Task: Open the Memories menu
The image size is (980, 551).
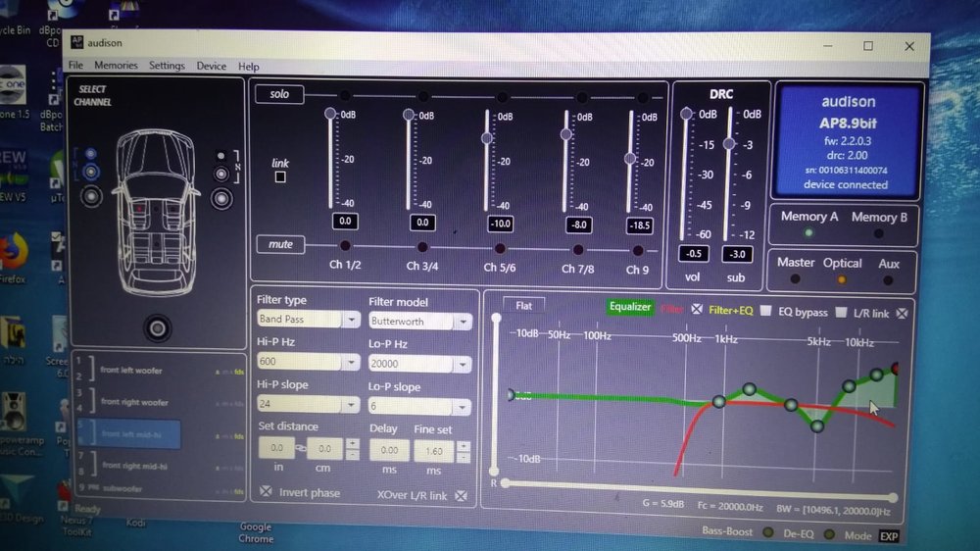Action: click(x=116, y=65)
